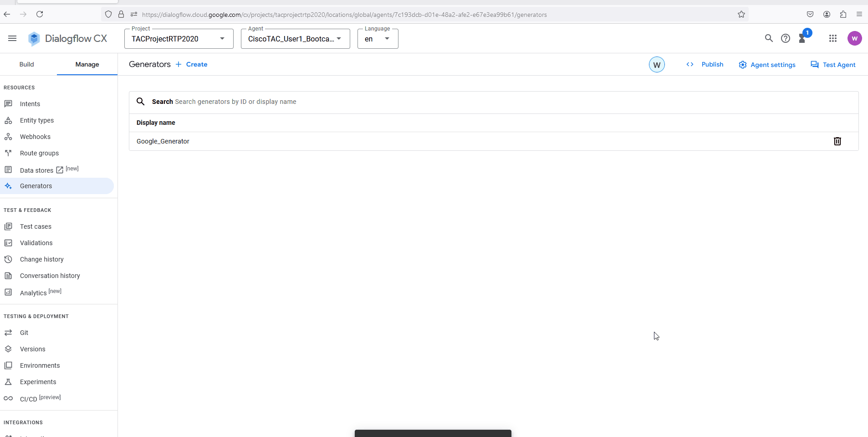868x437 pixels.
Task: Click the Dialogflow CX logo
Action: pyautogui.click(x=67, y=39)
